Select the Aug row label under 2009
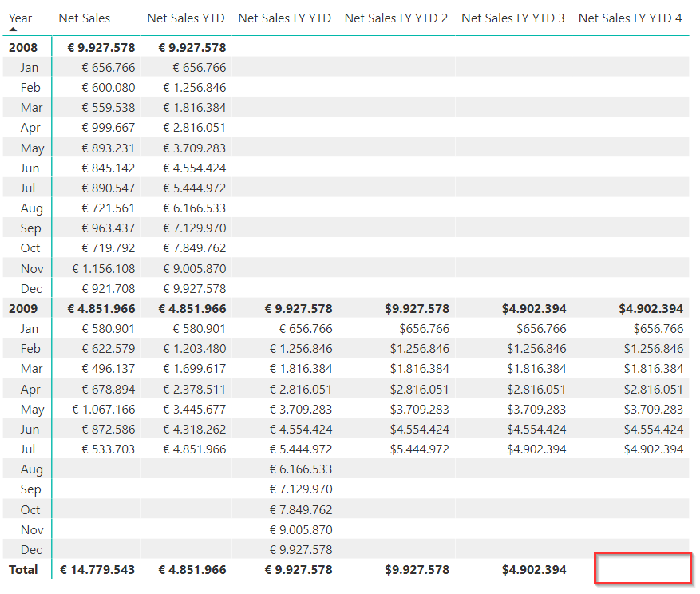This screenshot has height=594, width=700. (31, 469)
